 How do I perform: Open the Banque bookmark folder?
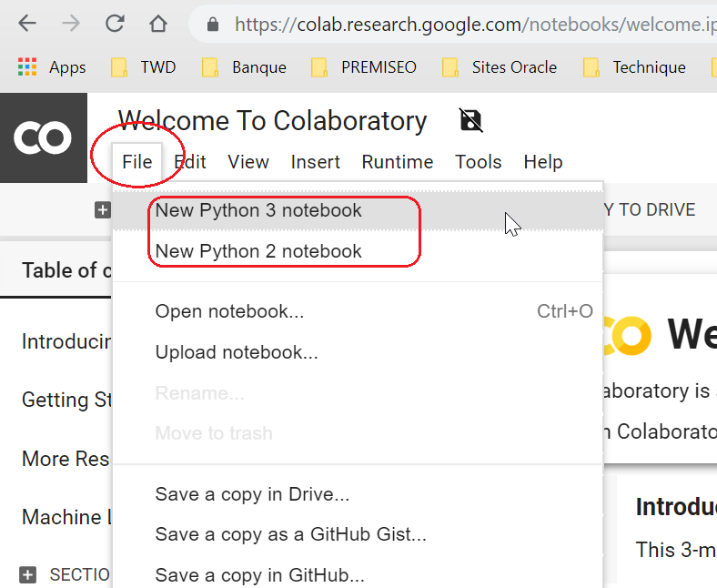pyautogui.click(x=244, y=67)
